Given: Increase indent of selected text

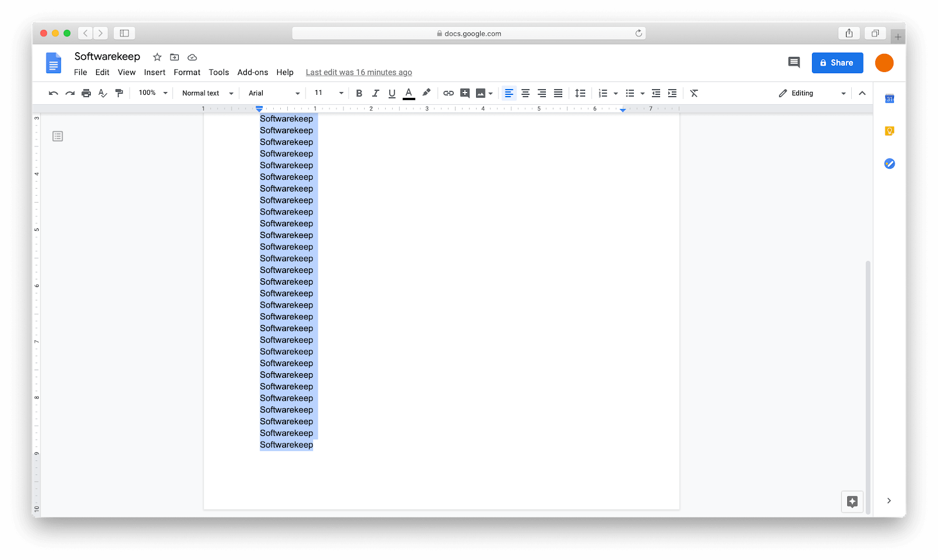Looking at the screenshot, I should (x=672, y=93).
